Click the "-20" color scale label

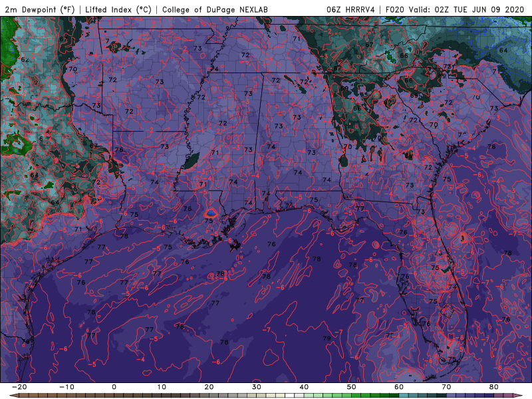pos(19,387)
